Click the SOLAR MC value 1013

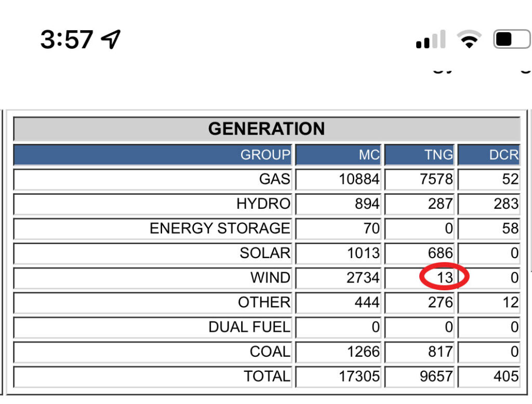point(363,253)
